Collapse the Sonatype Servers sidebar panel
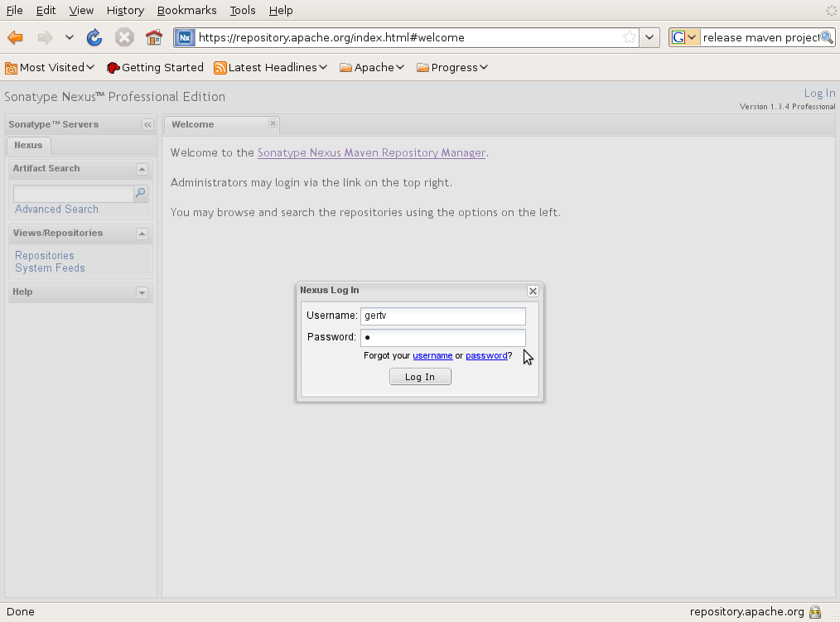This screenshot has width=840, height=622. tap(147, 125)
